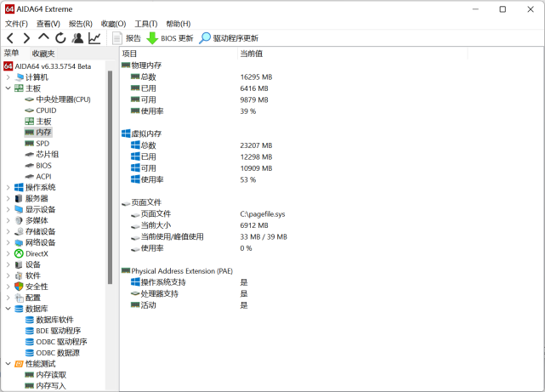Select ODBC 数据源 in the tree
Image resolution: width=545 pixels, height=392 pixels.
[58, 353]
